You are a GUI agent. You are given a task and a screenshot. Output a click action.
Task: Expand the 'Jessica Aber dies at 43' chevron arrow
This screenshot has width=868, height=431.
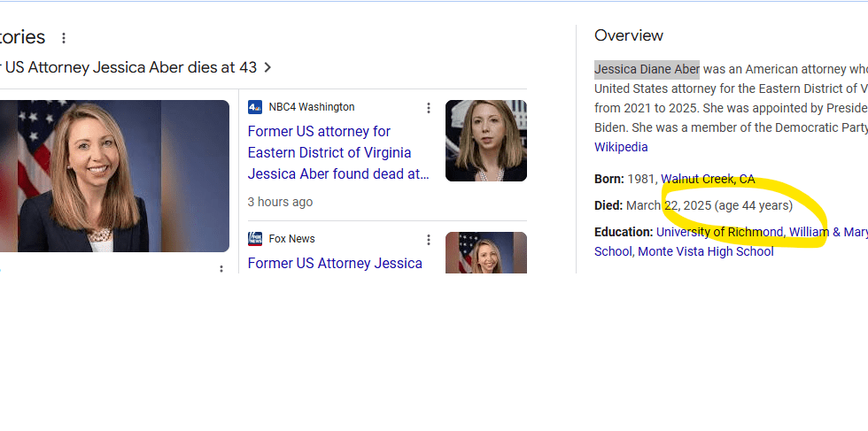click(x=267, y=67)
